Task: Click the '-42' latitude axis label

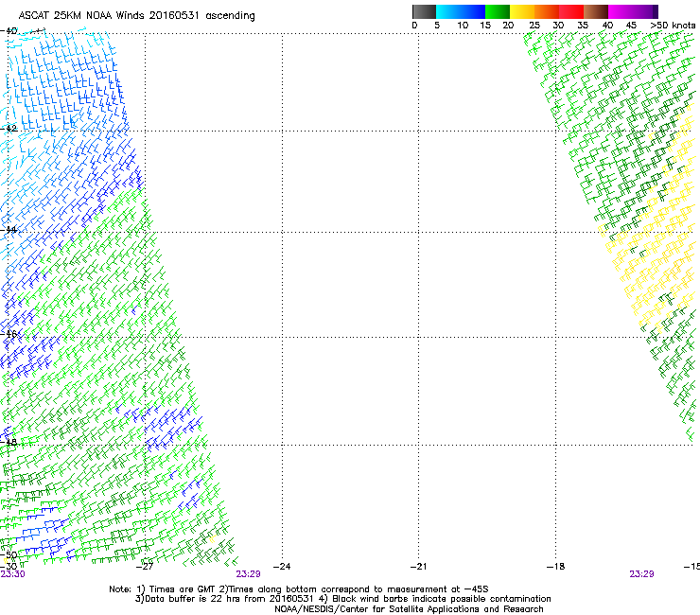Action: pos(9,128)
